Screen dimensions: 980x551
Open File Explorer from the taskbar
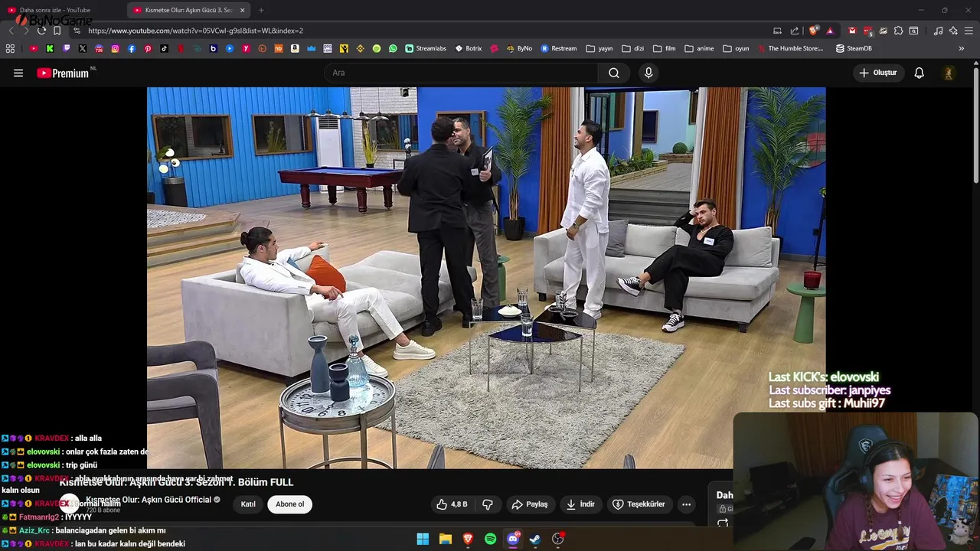[445, 539]
